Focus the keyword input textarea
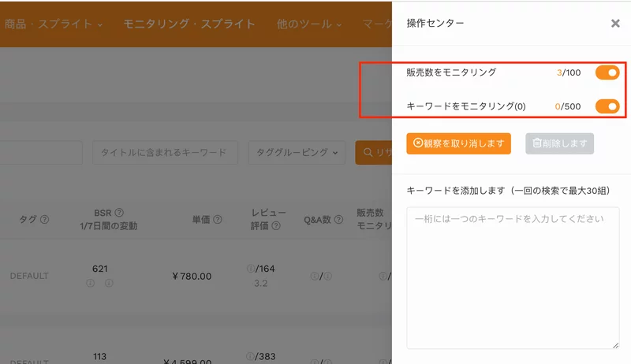The height and width of the screenshot is (364, 631). tap(513, 277)
